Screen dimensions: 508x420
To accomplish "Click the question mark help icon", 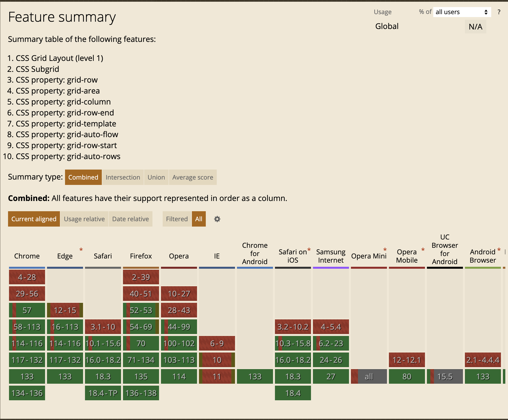I will [499, 12].
